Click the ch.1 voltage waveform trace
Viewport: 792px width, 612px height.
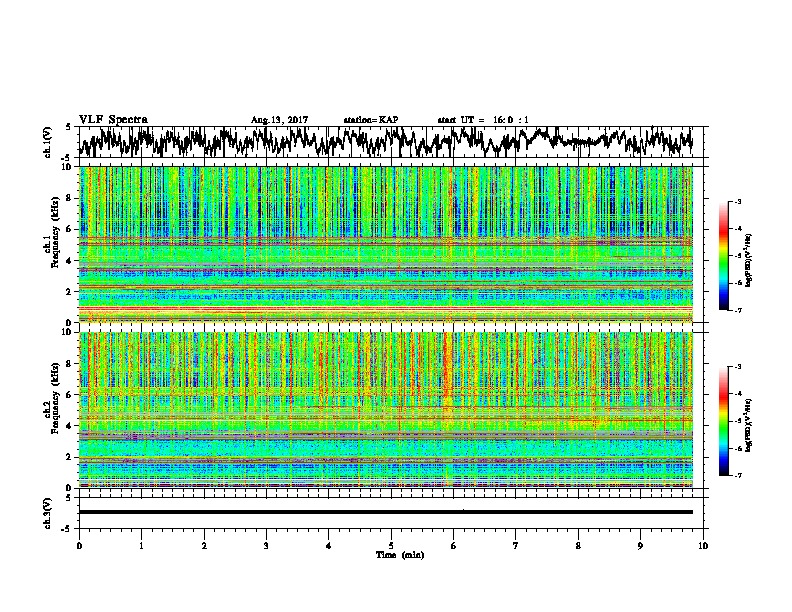click(x=386, y=141)
